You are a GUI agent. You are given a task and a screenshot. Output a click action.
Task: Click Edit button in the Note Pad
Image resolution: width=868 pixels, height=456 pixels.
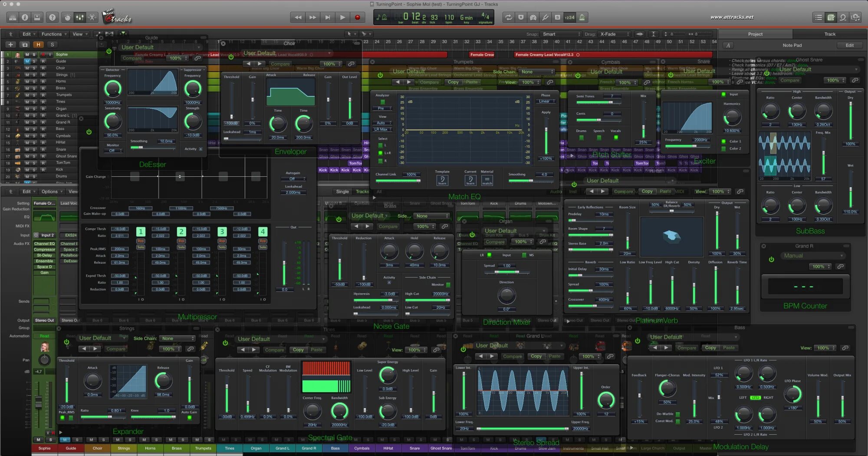[849, 45]
